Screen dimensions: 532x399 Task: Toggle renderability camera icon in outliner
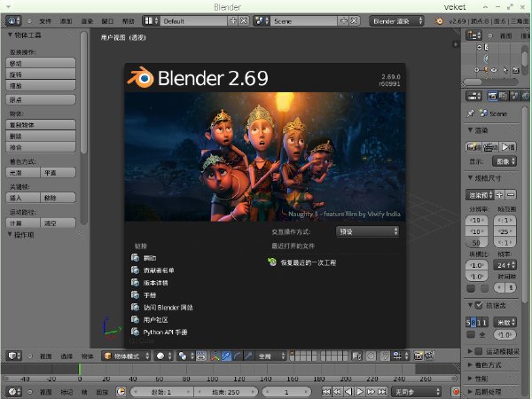[516, 70]
